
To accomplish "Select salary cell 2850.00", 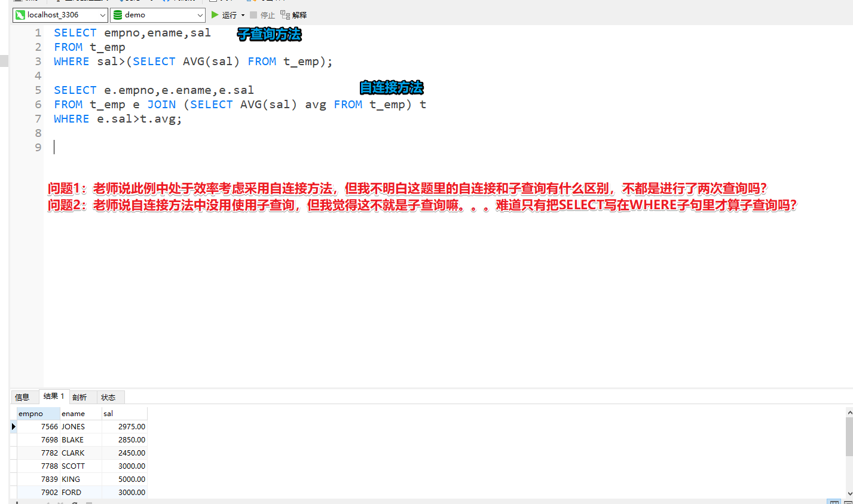I will point(124,439).
